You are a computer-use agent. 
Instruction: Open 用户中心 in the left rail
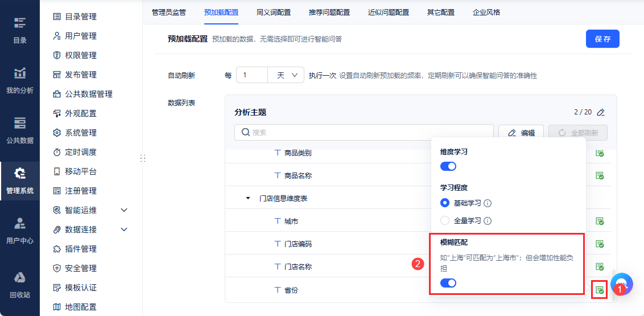point(20,230)
